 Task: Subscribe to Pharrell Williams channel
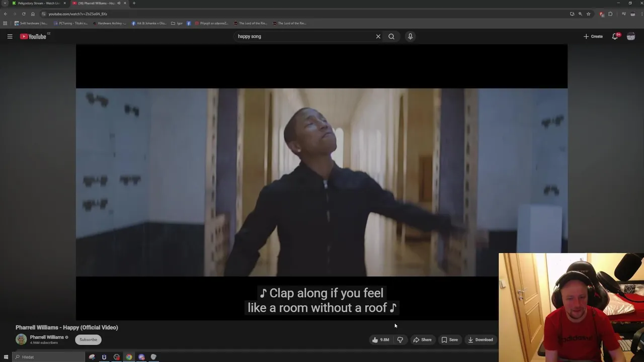coord(88,340)
